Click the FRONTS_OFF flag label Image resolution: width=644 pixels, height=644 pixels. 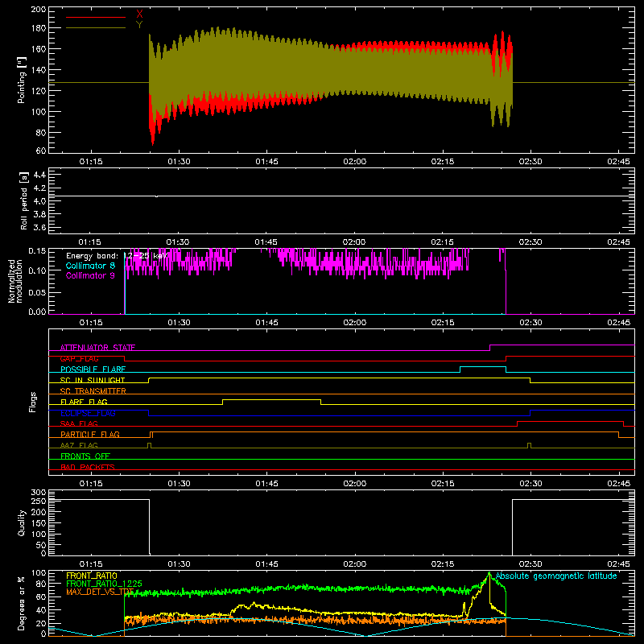85,456
